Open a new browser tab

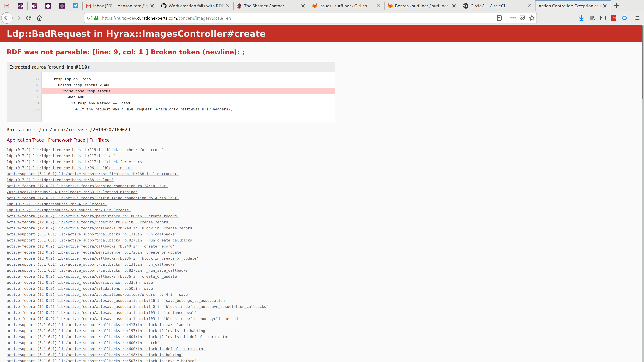click(x=616, y=6)
